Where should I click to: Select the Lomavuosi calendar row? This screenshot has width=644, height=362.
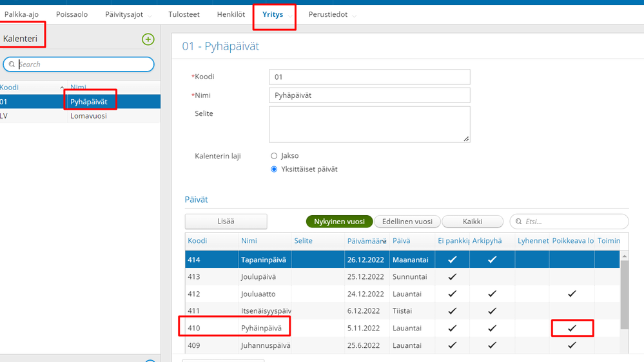click(80, 116)
